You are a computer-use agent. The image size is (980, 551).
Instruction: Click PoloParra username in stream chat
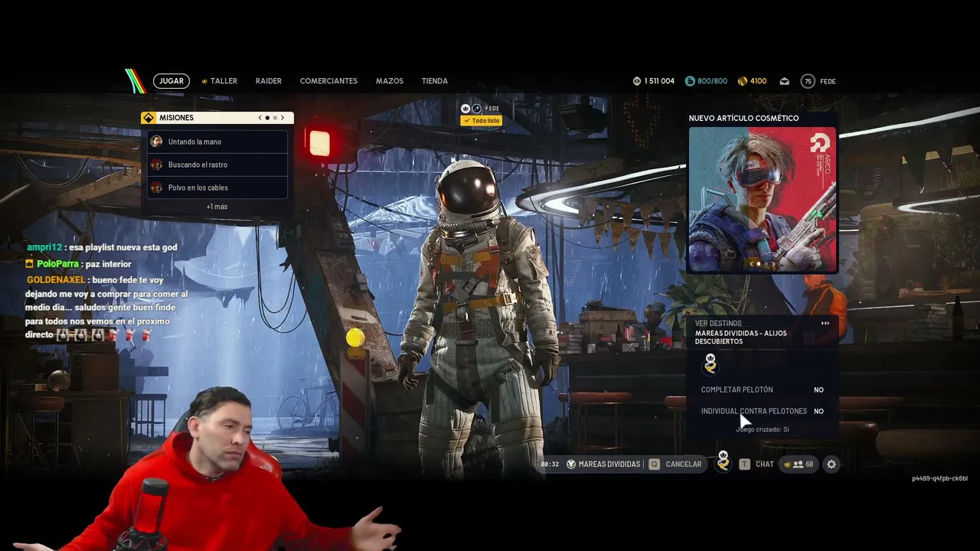click(57, 264)
